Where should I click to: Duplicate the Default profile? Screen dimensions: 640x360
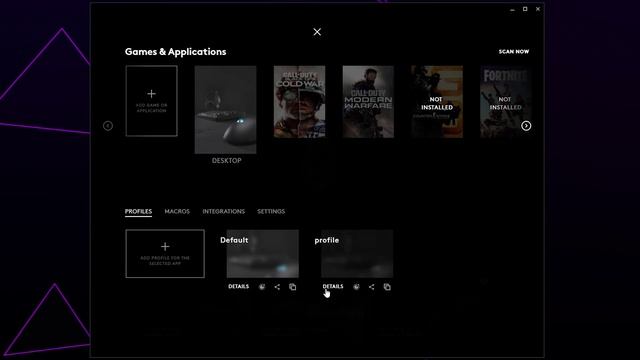point(293,287)
